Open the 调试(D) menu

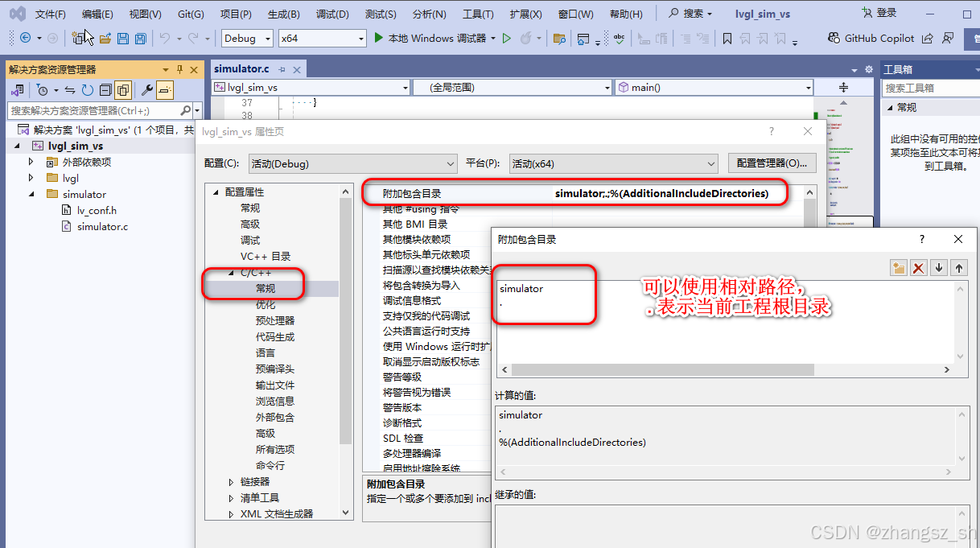click(332, 14)
